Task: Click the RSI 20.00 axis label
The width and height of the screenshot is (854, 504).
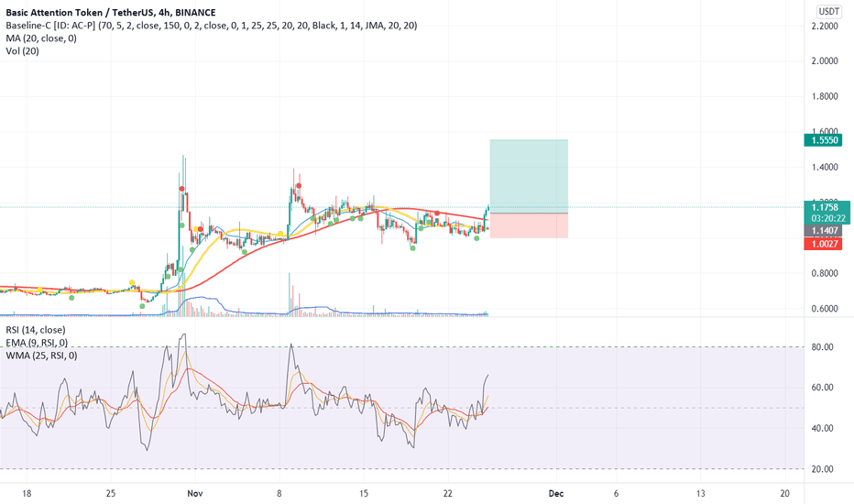Action: click(x=823, y=469)
